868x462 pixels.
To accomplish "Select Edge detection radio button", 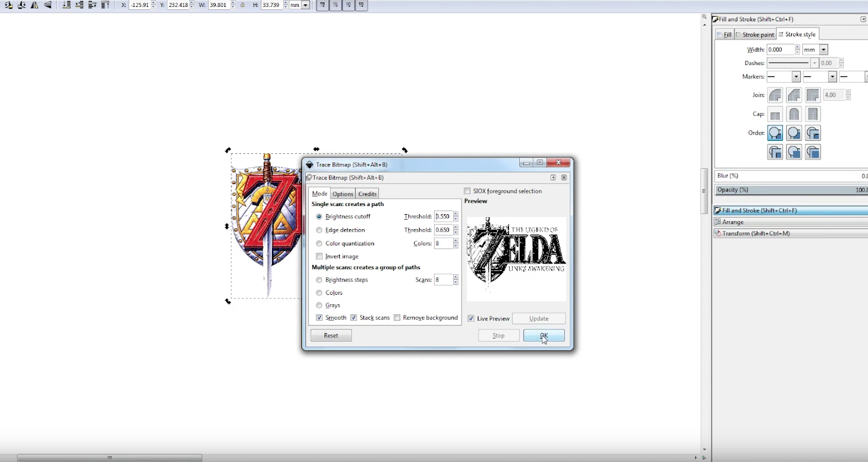I will (x=320, y=230).
